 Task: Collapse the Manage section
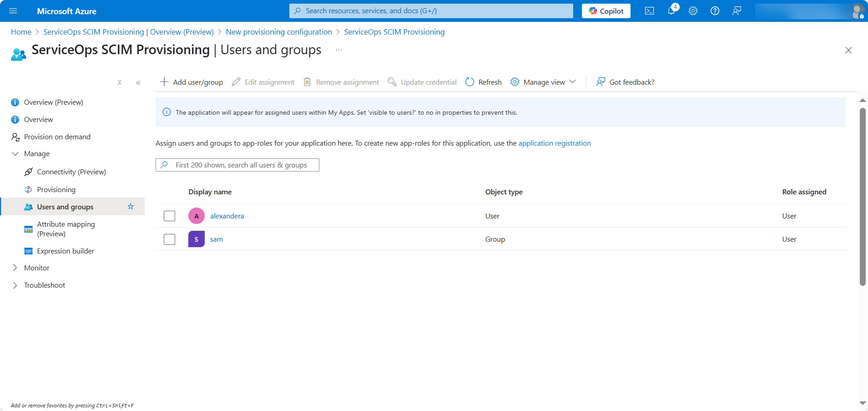[x=15, y=154]
